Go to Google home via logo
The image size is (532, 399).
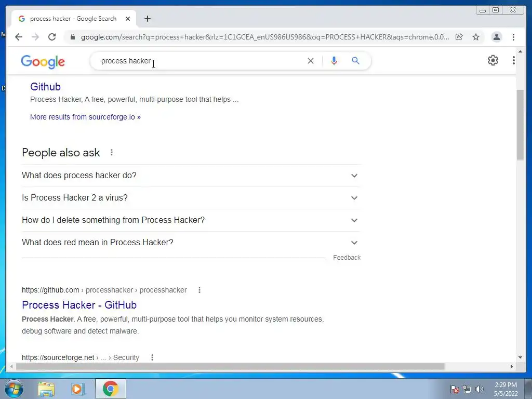[x=43, y=62]
